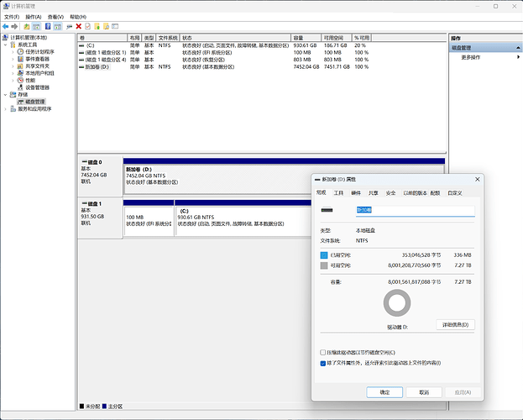Switch to the 硬件 tab in properties

pos(356,192)
